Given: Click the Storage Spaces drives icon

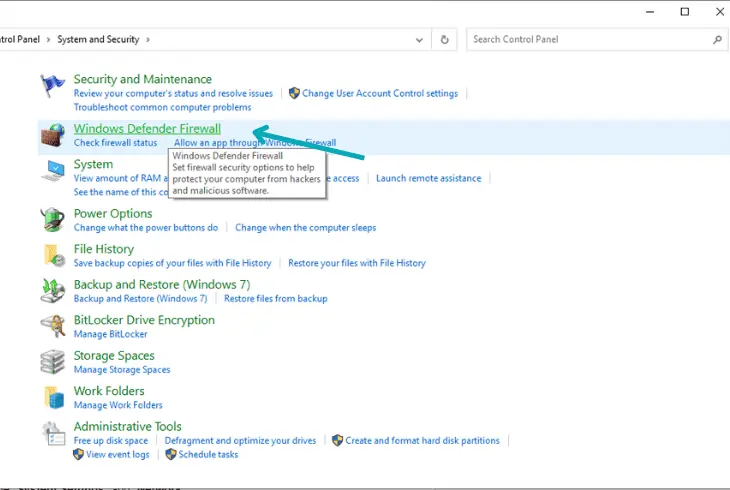Looking at the screenshot, I should click(x=53, y=362).
